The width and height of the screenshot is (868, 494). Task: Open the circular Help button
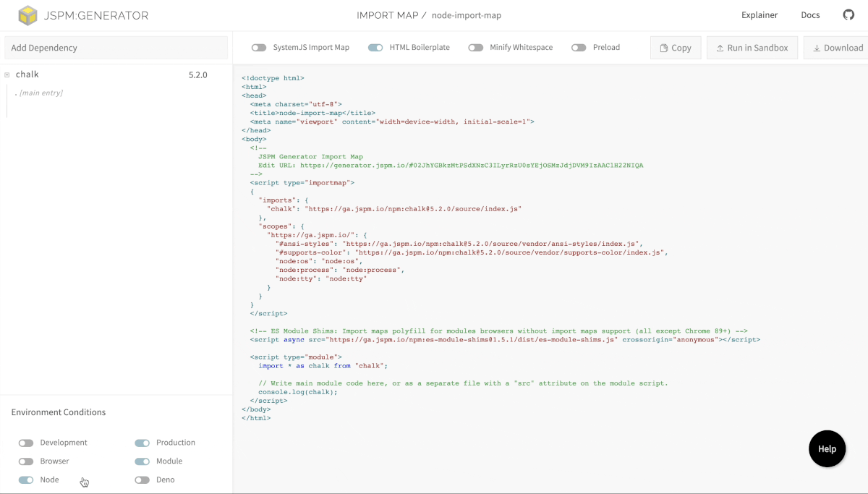coord(827,448)
